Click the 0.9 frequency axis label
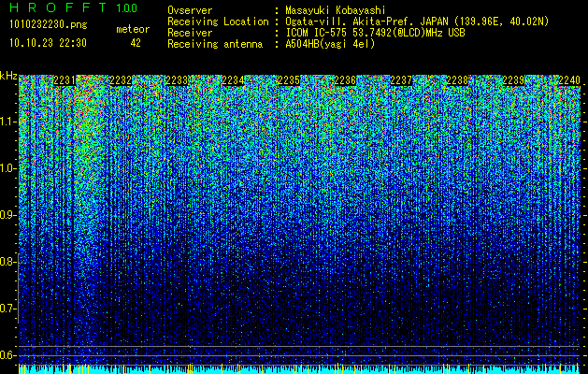Screen dimensions: 588x374 [7, 215]
